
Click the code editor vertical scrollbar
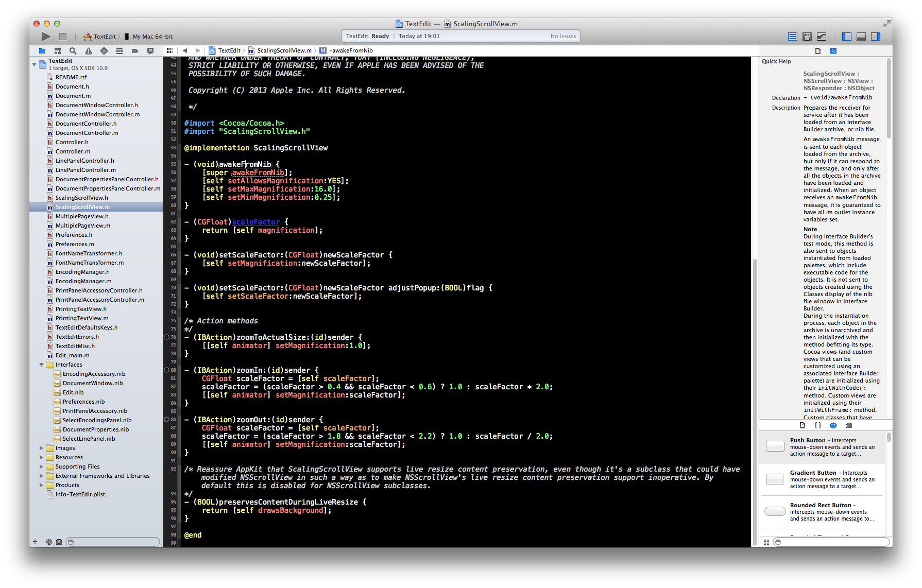(755, 402)
